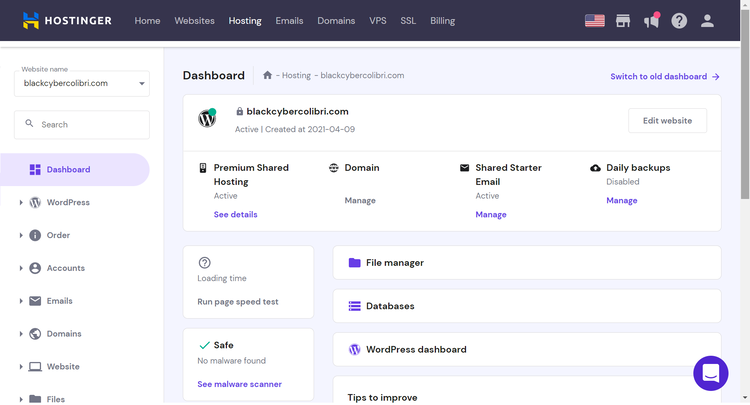
Task: Click the WordPress dashboard logo icon
Action: click(x=354, y=350)
